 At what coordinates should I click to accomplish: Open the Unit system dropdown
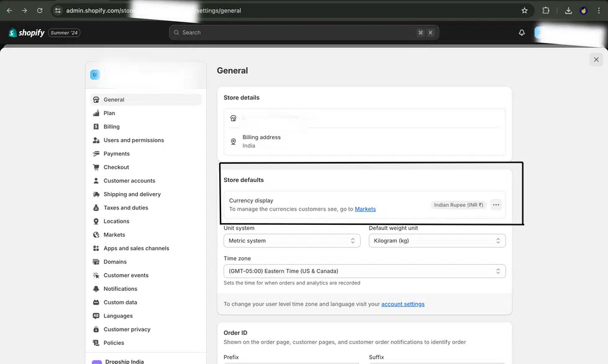[292, 240]
